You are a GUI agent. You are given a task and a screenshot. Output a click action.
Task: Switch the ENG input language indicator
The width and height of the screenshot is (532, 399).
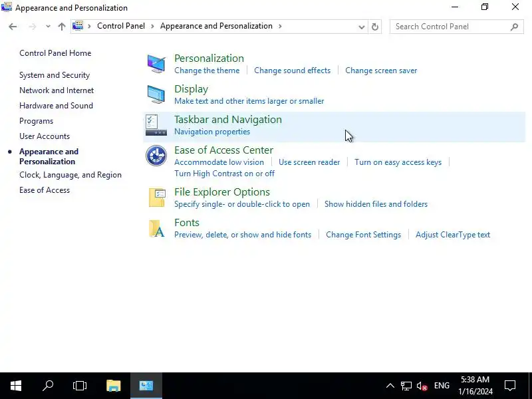tap(442, 386)
